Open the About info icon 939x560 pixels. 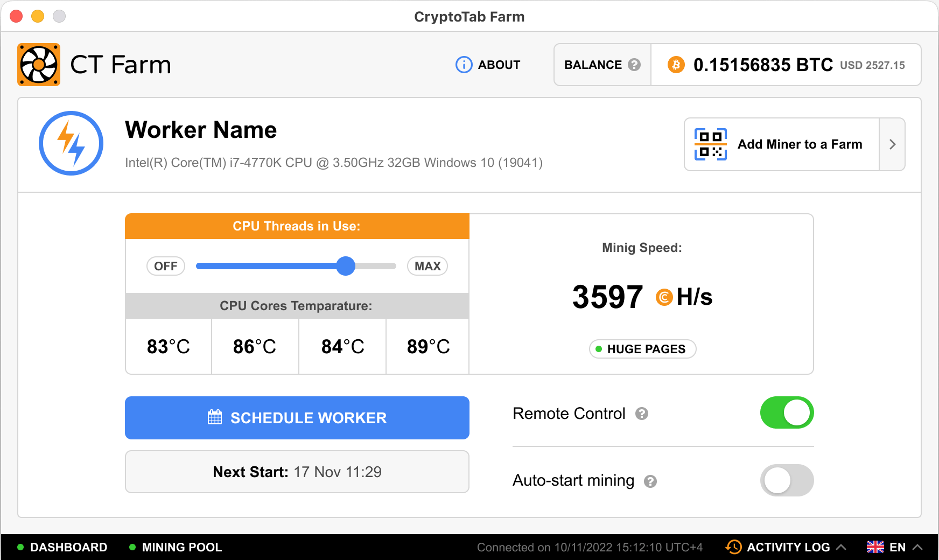click(464, 65)
